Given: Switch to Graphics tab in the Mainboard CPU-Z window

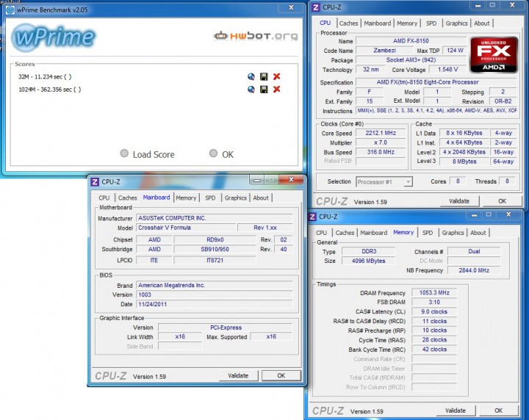Looking at the screenshot, I should tap(236, 198).
